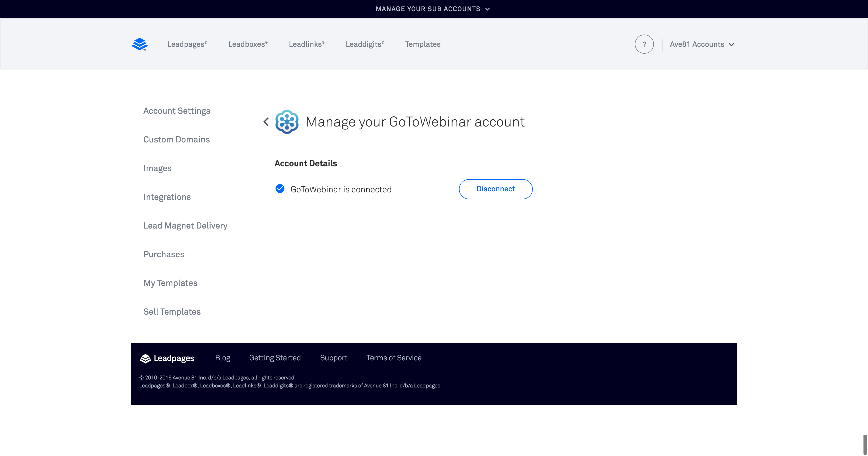
Task: Visit the Getting Started page
Action: [x=275, y=358]
